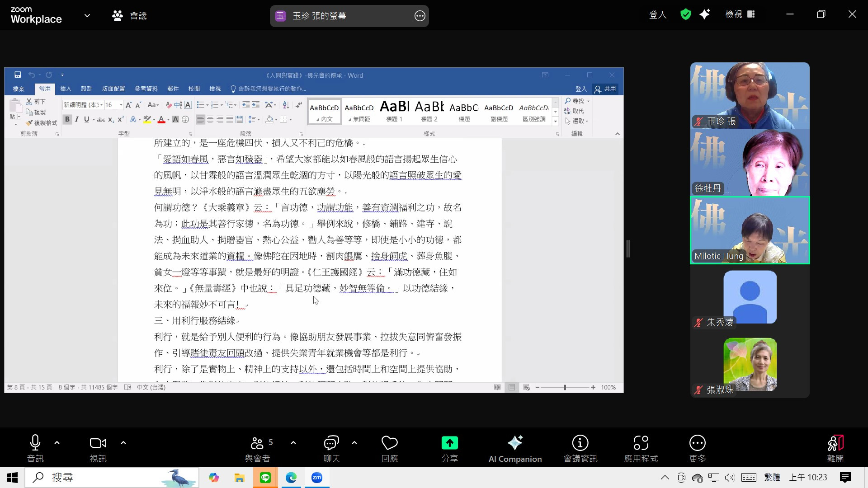Screen dimensions: 868x488
Task: Open shared screen options ellipsis button
Action: coord(420,16)
